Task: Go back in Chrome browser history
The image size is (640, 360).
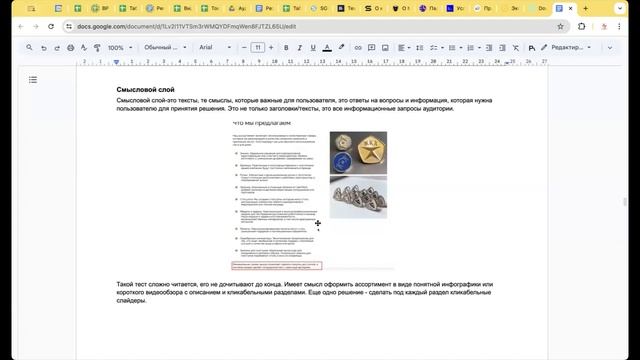Action: point(21,27)
